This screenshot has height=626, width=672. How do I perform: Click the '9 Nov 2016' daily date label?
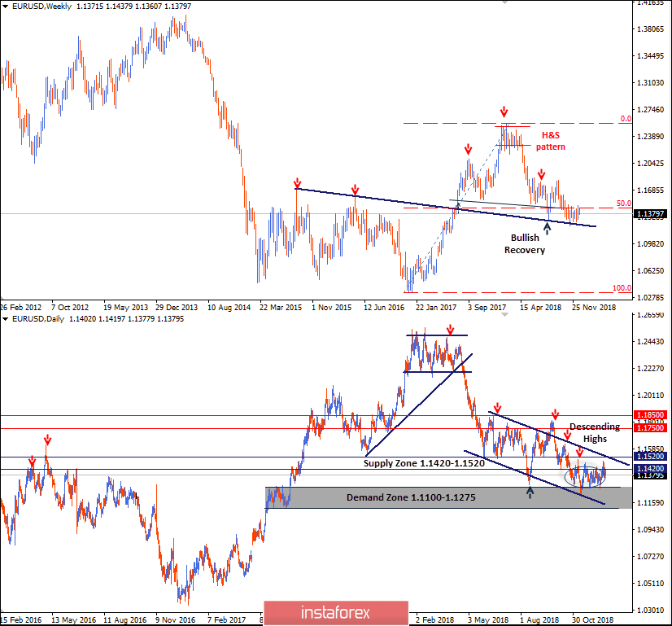tap(175, 620)
